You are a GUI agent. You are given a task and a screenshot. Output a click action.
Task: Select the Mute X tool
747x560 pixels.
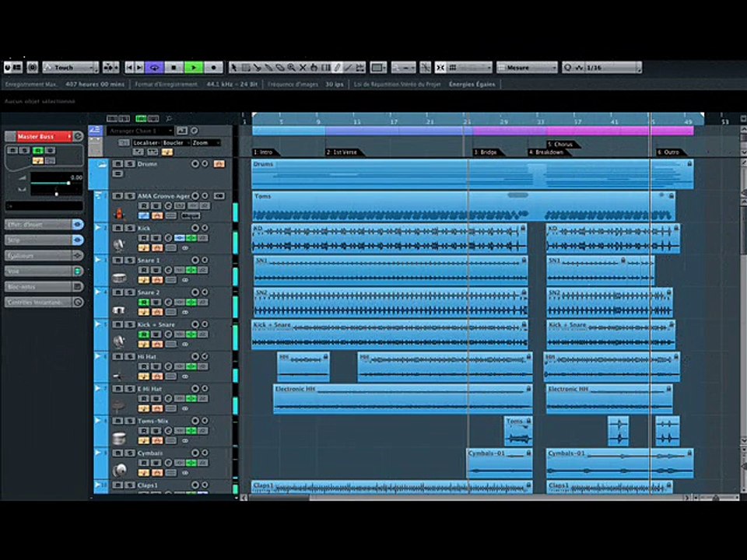click(303, 68)
